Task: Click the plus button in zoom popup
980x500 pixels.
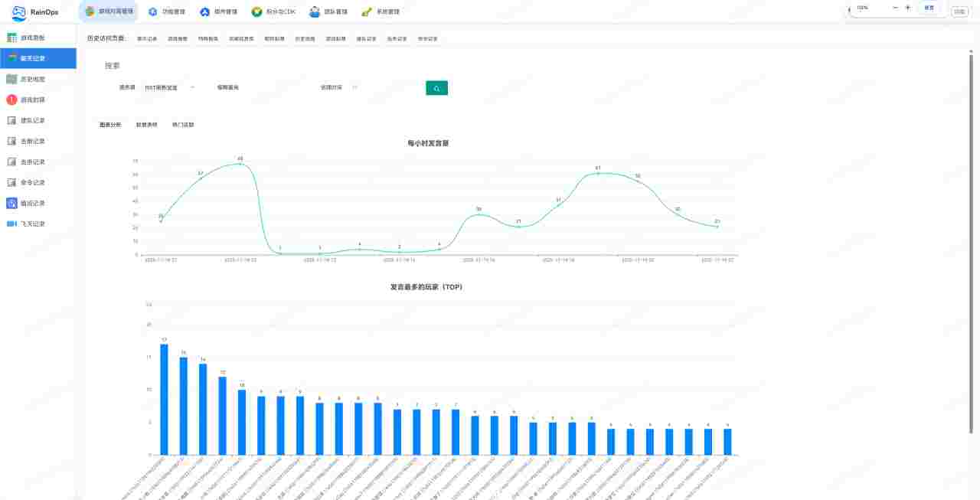Action: 908,8
